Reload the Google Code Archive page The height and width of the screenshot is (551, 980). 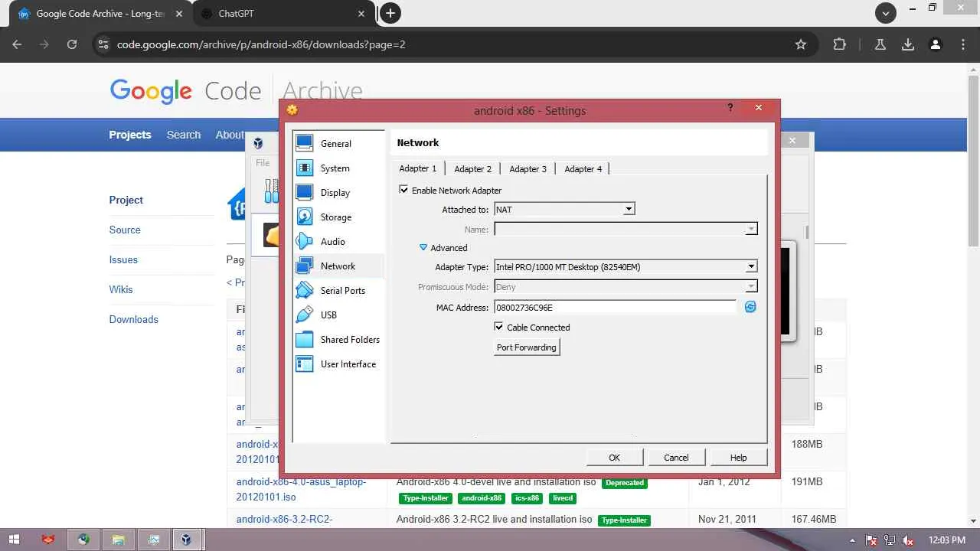[72, 44]
